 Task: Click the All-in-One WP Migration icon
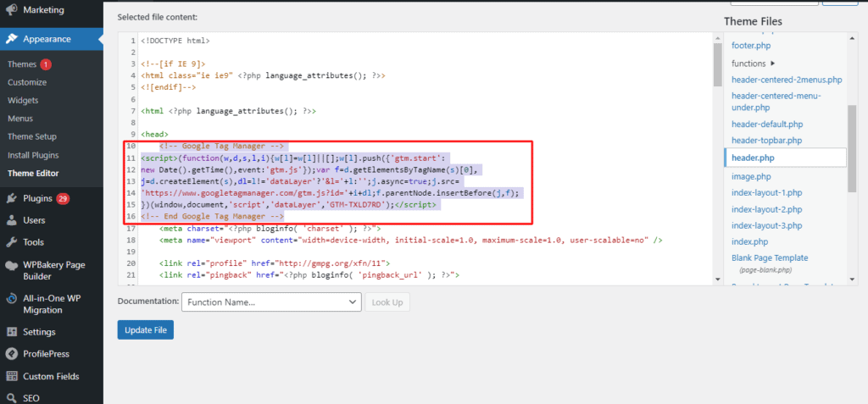tap(11, 299)
